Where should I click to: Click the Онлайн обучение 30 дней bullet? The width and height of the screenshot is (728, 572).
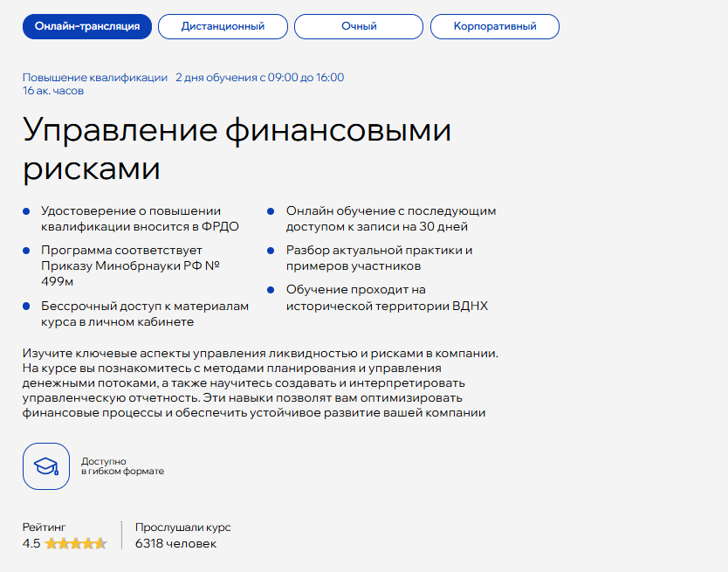(x=390, y=218)
